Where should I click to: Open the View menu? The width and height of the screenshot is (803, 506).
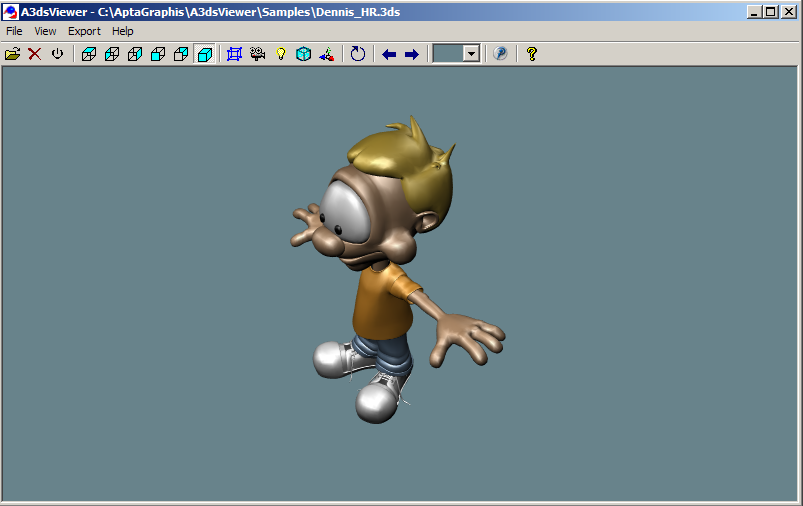pos(45,31)
